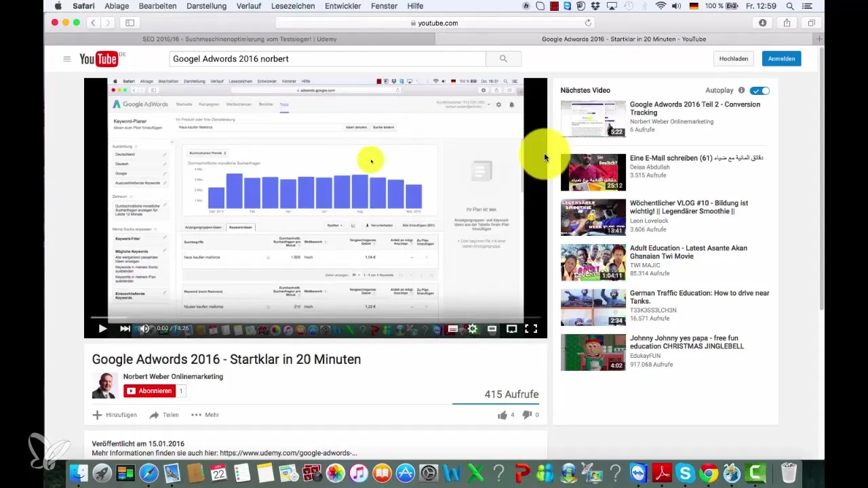Open Norbert Weber channel avatar
The height and width of the screenshot is (488, 868).
pos(105,385)
